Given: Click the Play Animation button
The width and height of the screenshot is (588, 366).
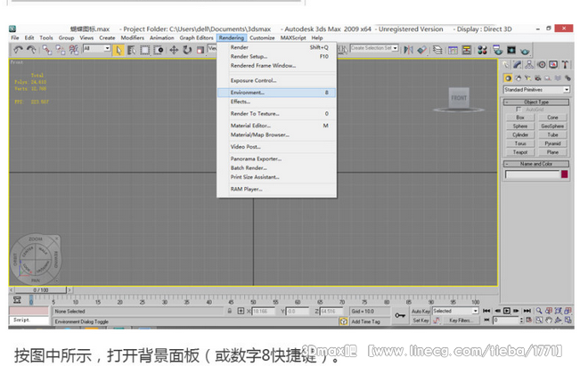Looking at the screenshot, I should click(507, 311).
